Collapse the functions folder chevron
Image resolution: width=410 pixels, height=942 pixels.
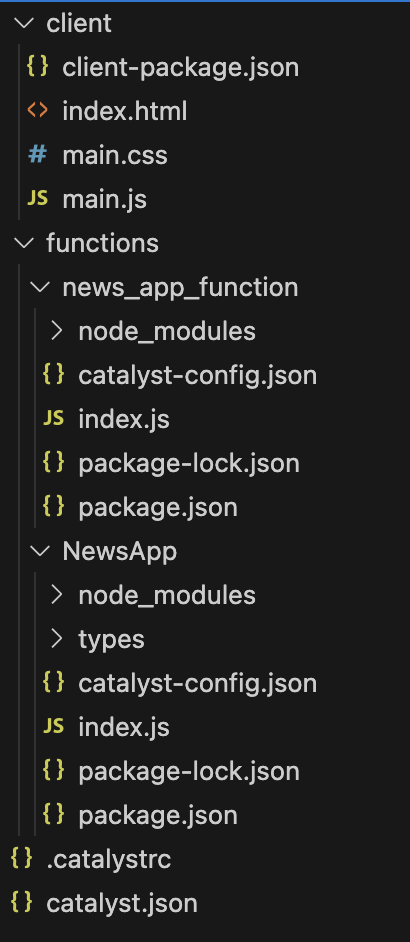24,243
